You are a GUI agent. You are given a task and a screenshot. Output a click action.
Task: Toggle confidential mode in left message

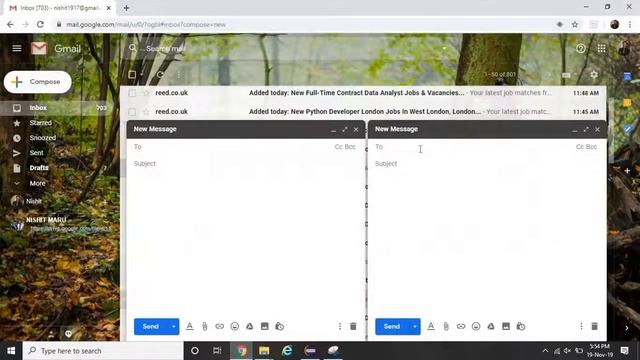click(280, 327)
